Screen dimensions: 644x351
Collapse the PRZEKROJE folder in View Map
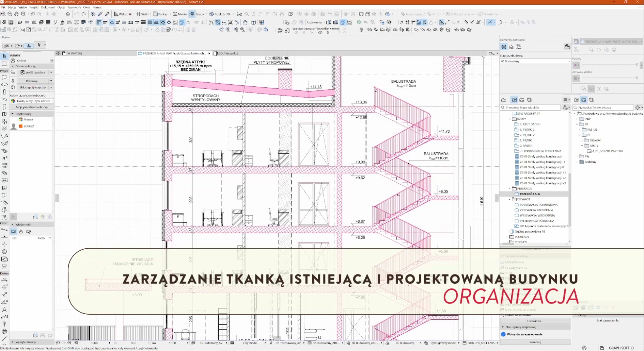[510, 188]
